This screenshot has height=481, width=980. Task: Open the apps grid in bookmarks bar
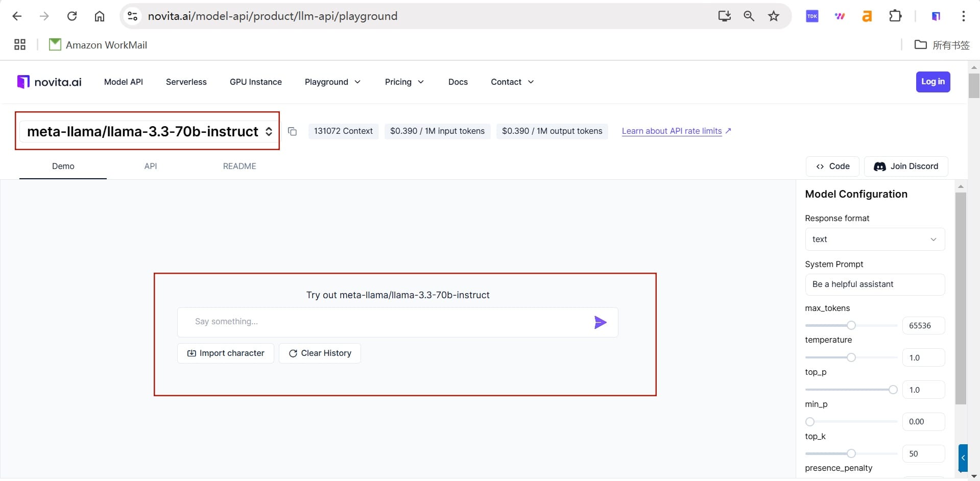tap(20, 45)
